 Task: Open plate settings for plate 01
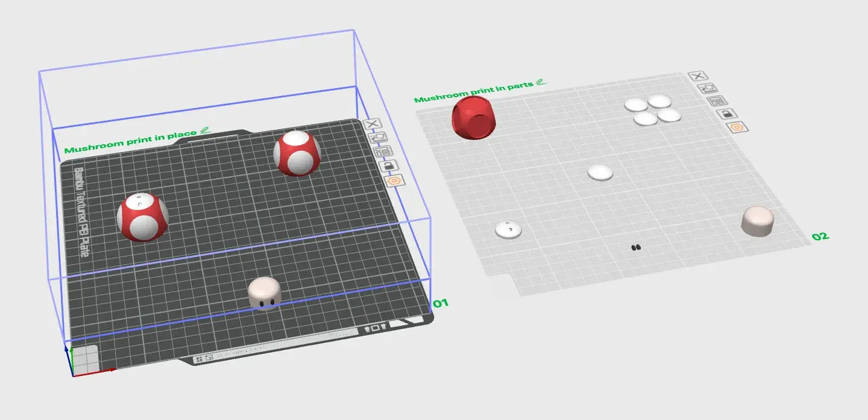pos(395,180)
